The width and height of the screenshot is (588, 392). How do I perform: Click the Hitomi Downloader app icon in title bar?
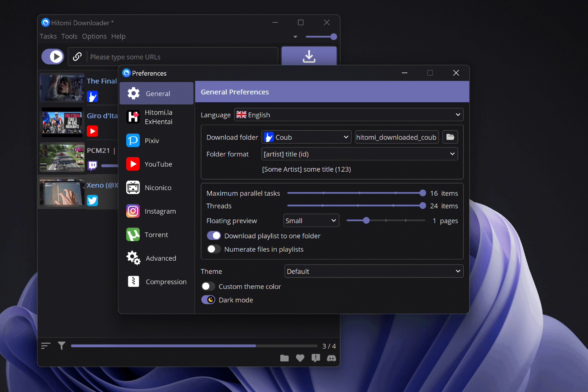46,22
